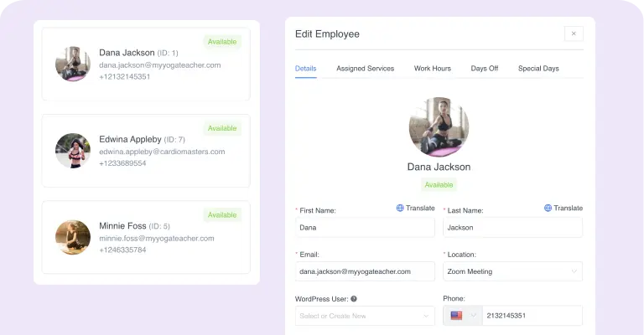Click the Available badge under Dana Jackson's photo

pyautogui.click(x=439, y=185)
